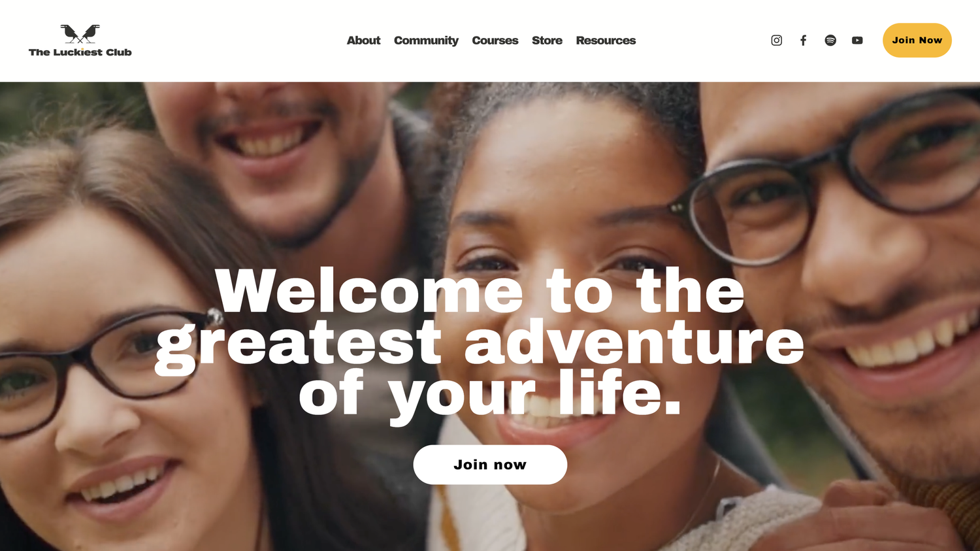
Task: Open the Community menu item
Action: point(426,41)
